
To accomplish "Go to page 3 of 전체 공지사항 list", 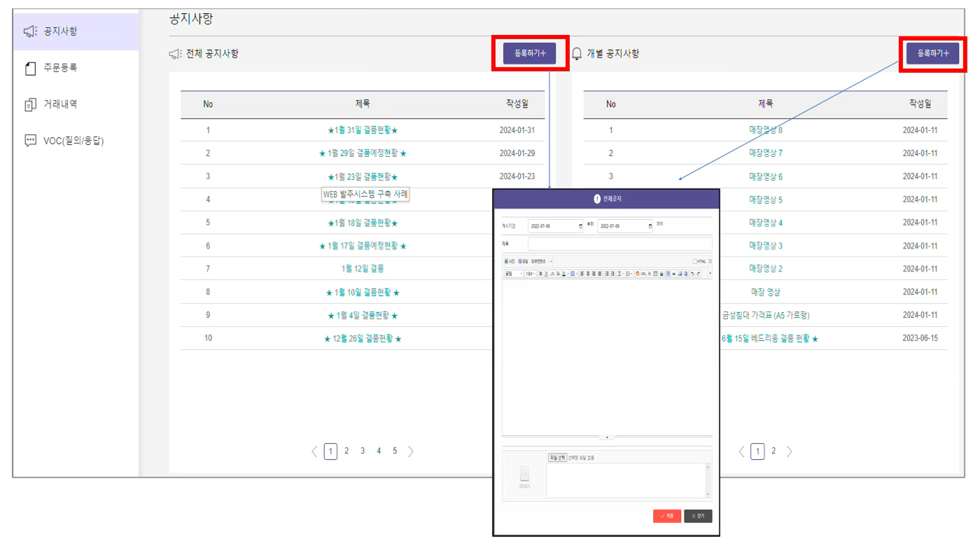I will (362, 451).
